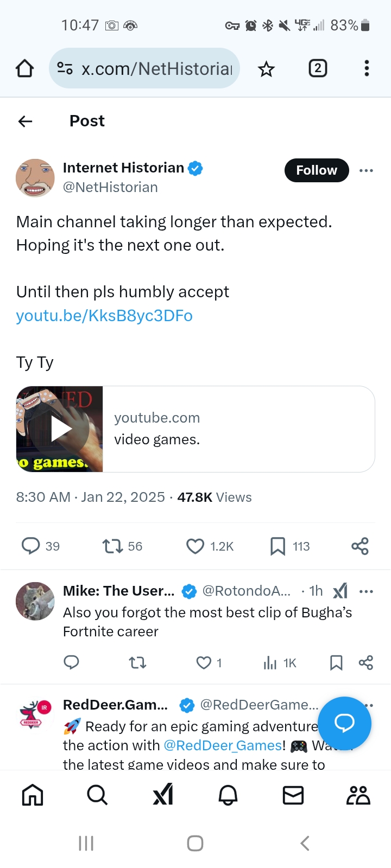Play the video games YouTube thumbnail

[x=60, y=429]
